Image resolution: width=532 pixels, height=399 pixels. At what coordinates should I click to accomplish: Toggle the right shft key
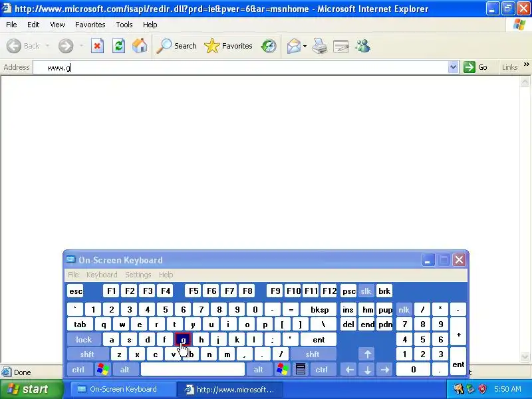(x=313, y=354)
